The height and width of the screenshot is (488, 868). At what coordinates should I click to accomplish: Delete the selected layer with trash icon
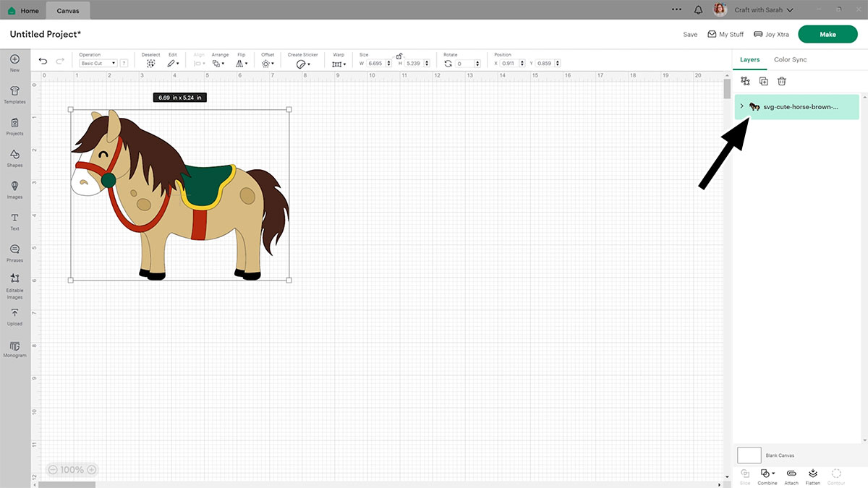coord(782,82)
